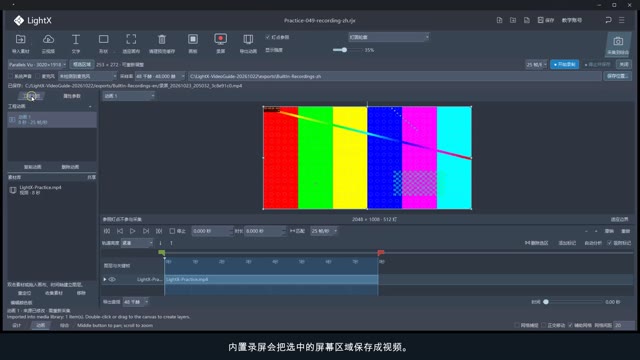The image size is (640, 360).
Task: Open the track height dropdown
Action: click(137, 243)
